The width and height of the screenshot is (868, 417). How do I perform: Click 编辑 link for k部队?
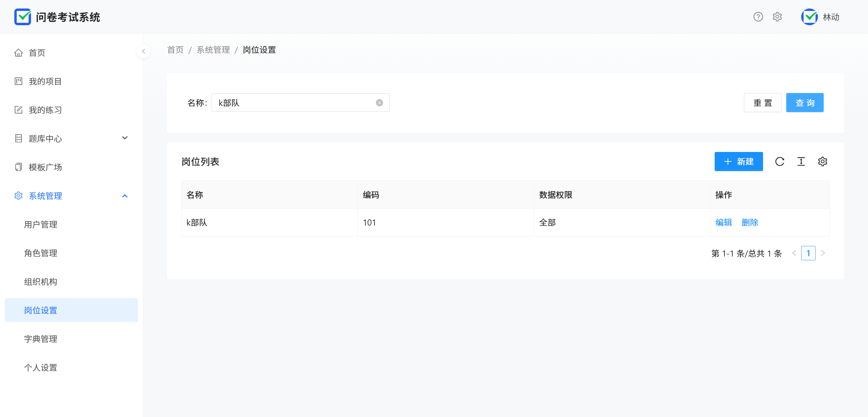pyautogui.click(x=724, y=222)
